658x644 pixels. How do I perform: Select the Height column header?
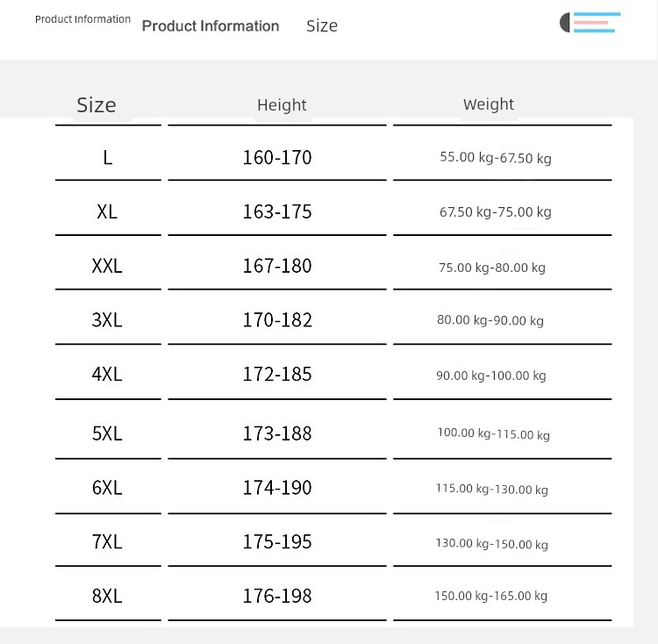282,105
